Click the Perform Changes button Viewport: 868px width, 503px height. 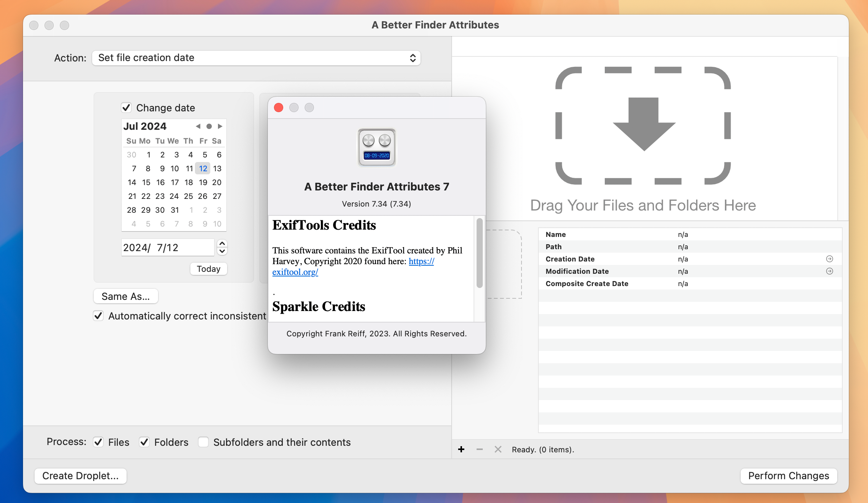point(789,475)
